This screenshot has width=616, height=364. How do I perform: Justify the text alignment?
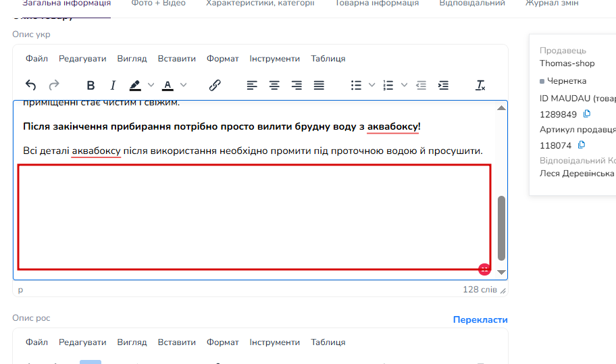319,85
